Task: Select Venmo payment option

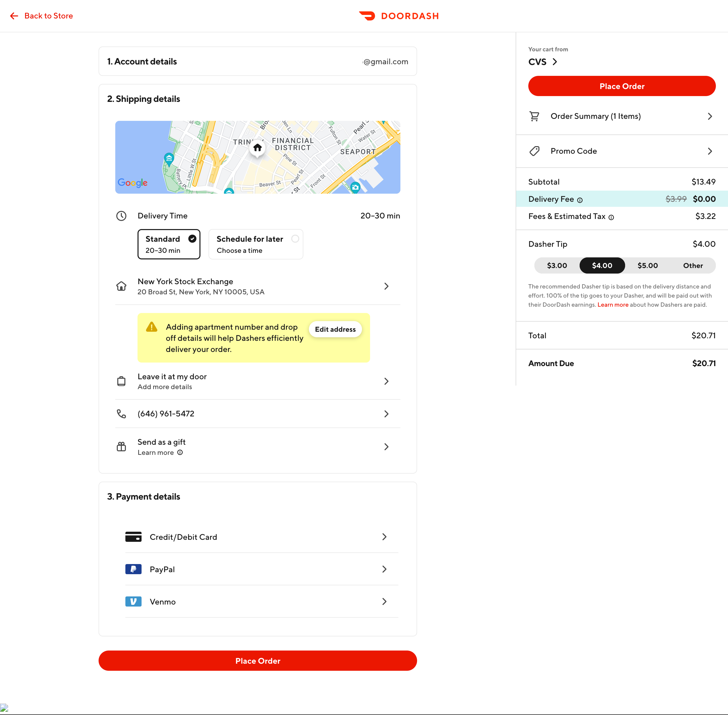Action: click(262, 601)
